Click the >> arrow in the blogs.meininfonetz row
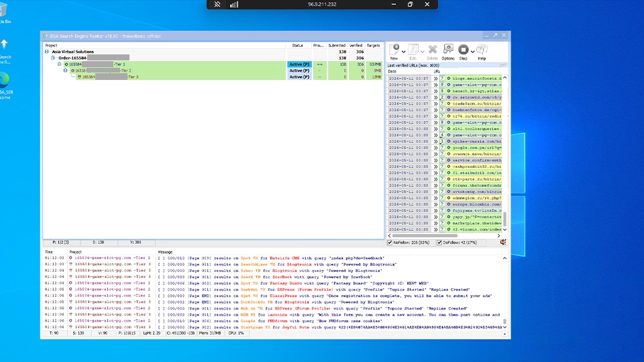The width and height of the screenshot is (644, 362). click(x=436, y=79)
